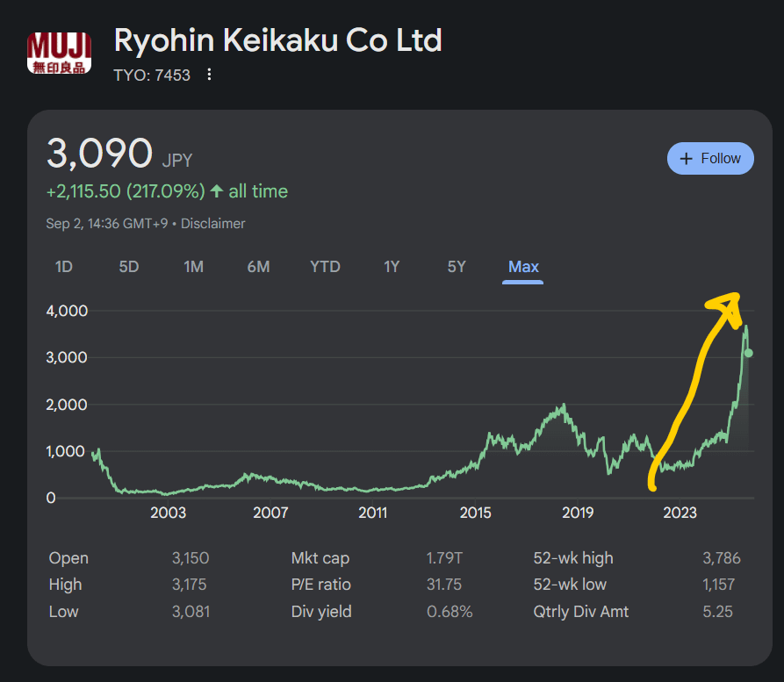The image size is (784, 682).
Task: Click the 1,000 y-axis label
Action: point(65,451)
